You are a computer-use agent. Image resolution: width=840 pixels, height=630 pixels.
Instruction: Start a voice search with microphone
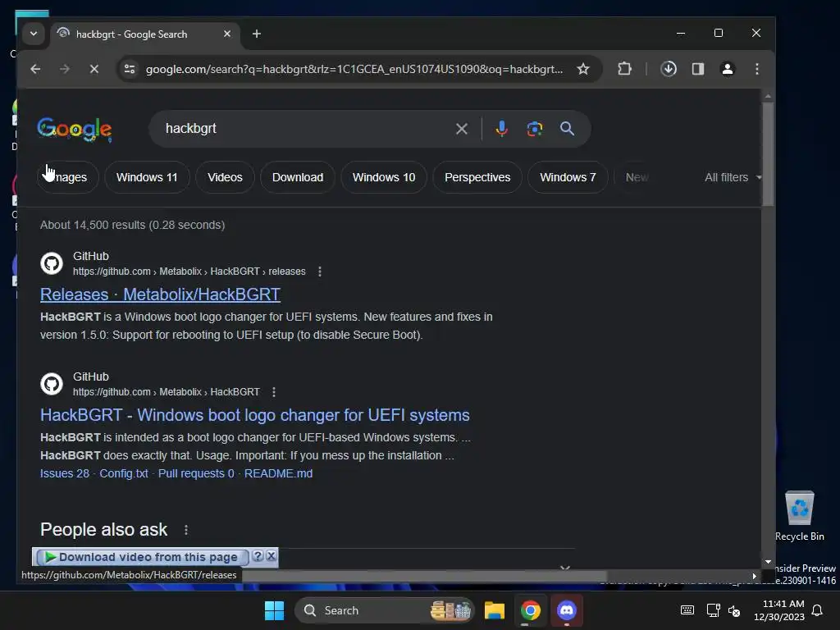[501, 129]
